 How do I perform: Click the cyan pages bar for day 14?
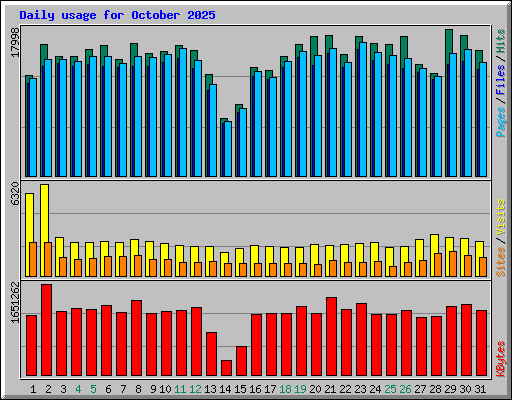[228, 149]
